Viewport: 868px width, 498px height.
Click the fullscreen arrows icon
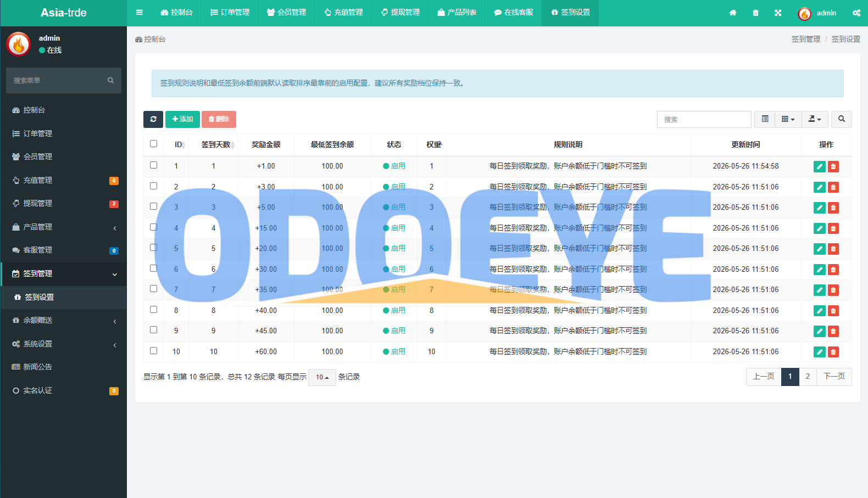tap(778, 13)
